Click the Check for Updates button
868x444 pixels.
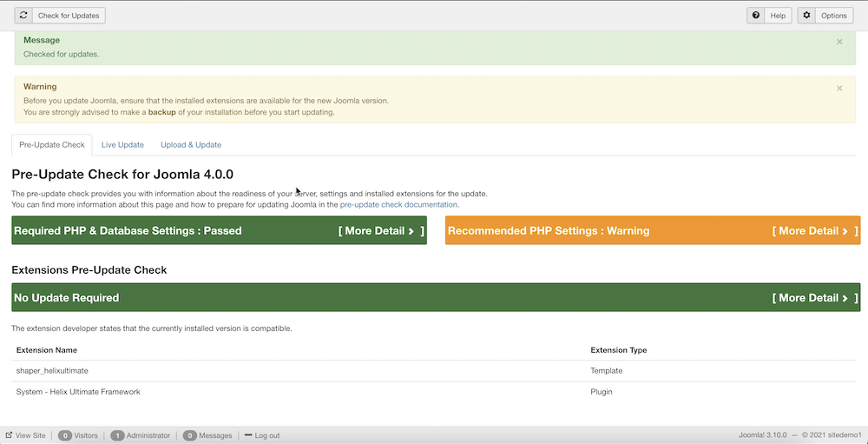coord(60,16)
